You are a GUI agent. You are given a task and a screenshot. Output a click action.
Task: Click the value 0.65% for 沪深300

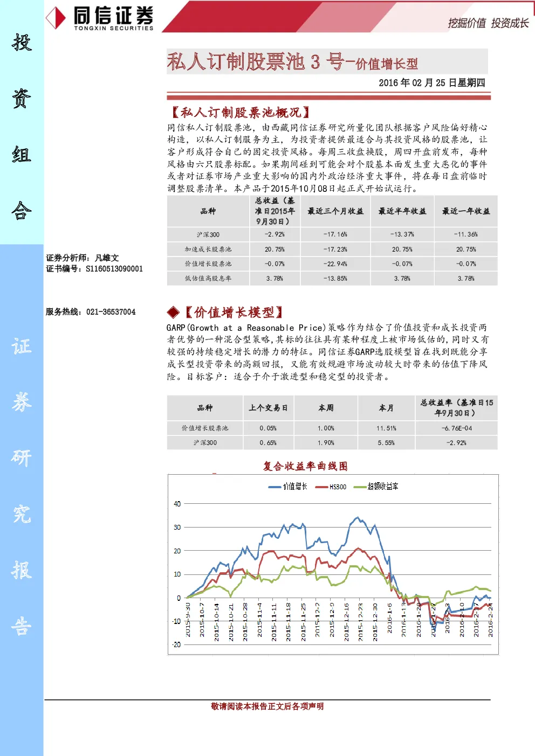click(268, 442)
